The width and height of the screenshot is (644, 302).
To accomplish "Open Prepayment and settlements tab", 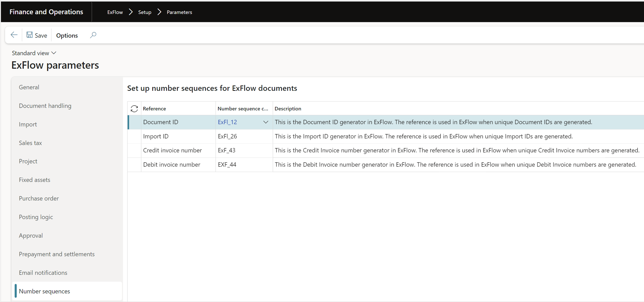I will [x=57, y=254].
